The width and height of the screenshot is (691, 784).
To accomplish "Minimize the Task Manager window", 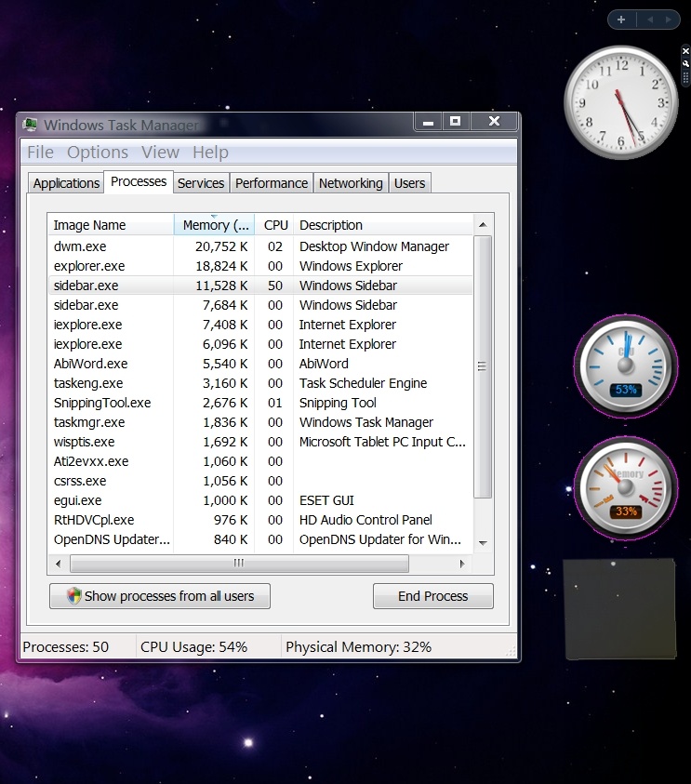I will tap(428, 122).
